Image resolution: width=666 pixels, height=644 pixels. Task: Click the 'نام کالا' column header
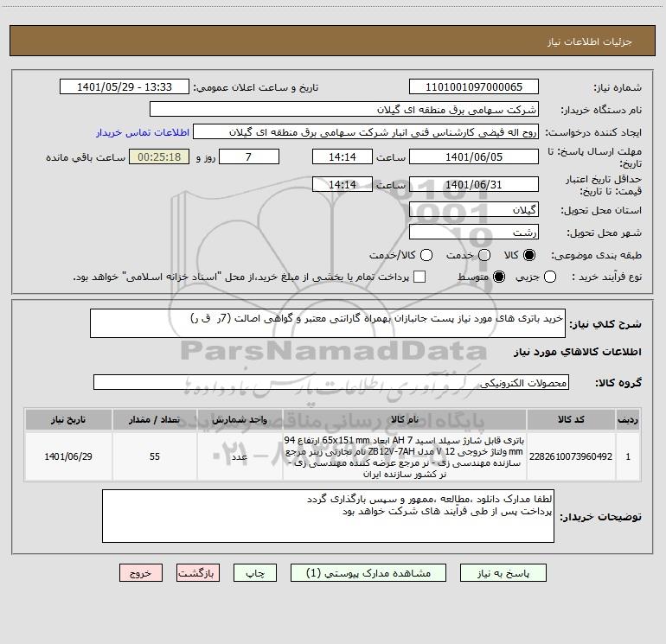405,419
